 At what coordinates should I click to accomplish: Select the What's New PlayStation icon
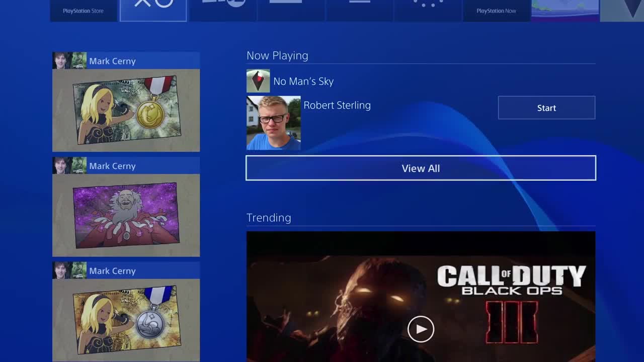pyautogui.click(x=153, y=8)
